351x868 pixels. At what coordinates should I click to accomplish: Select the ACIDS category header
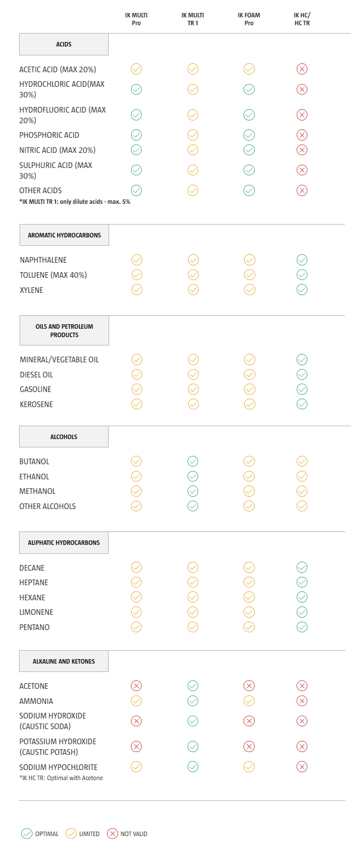(x=64, y=44)
